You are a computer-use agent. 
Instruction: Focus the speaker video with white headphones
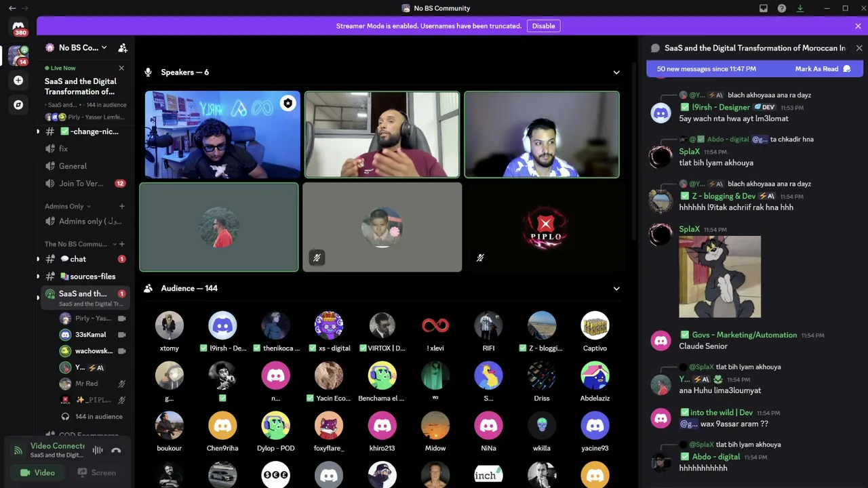point(542,135)
